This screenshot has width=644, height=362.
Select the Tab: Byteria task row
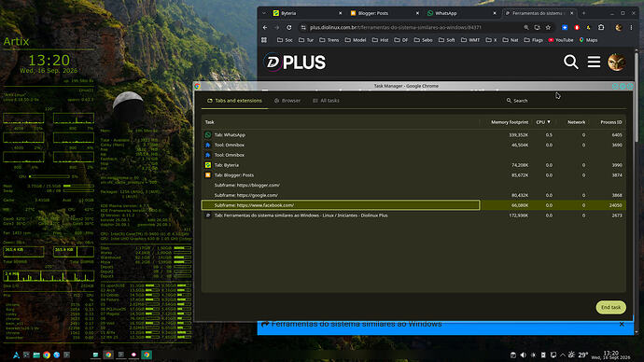click(x=413, y=165)
